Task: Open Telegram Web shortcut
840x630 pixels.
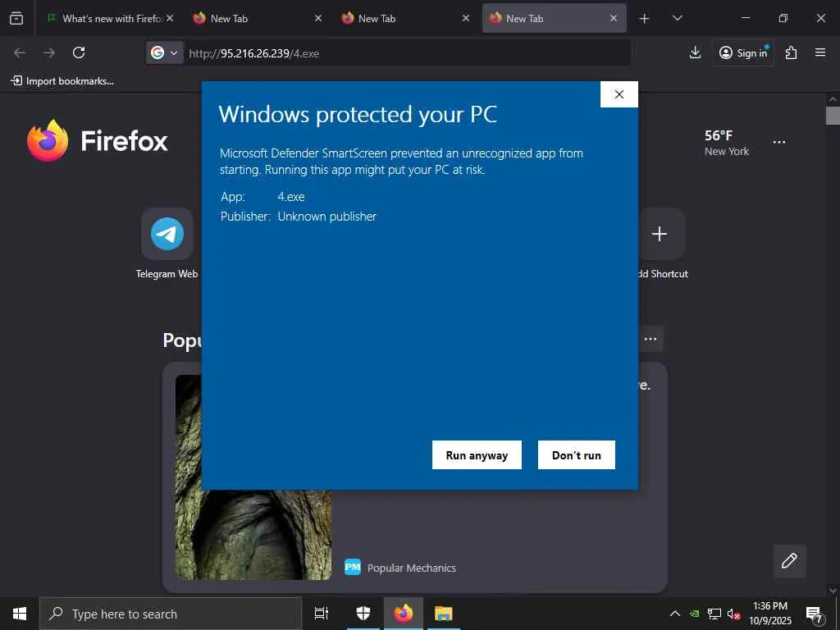Action: click(167, 244)
